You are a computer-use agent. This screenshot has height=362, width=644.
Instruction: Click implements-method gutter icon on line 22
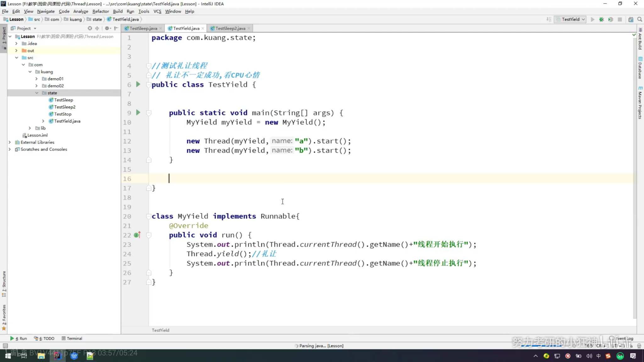pyautogui.click(x=137, y=235)
